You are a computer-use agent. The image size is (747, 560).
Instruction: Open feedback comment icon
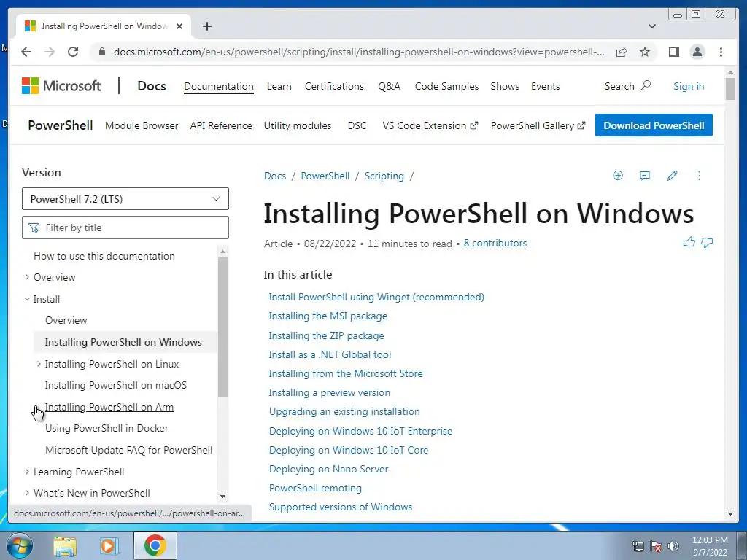[645, 176]
